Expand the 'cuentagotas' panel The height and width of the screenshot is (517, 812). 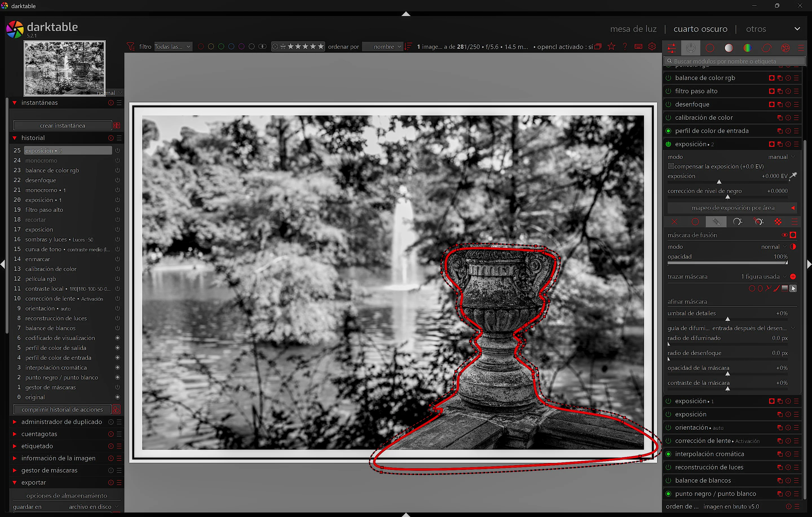click(x=39, y=434)
